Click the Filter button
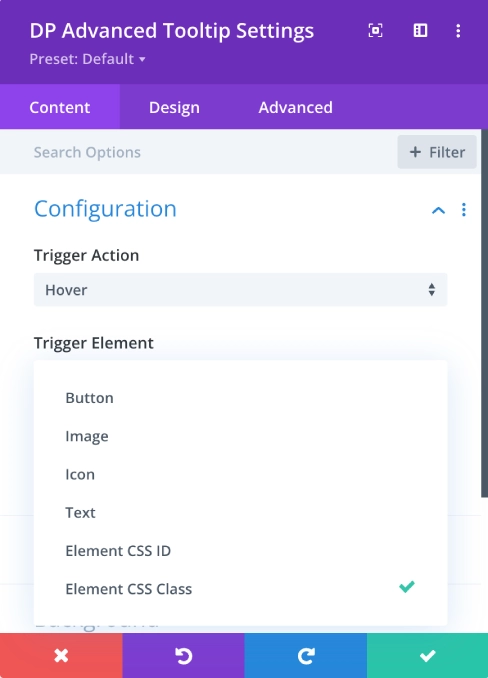This screenshot has height=678, width=488. (x=437, y=152)
